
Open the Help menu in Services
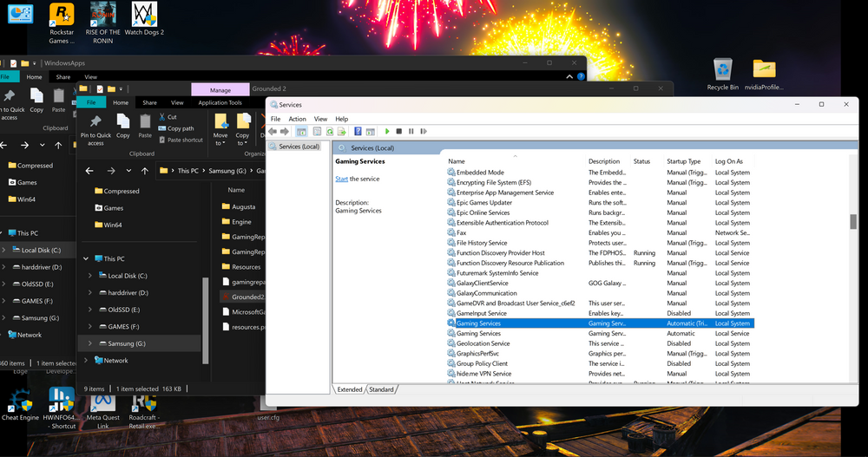(x=341, y=119)
